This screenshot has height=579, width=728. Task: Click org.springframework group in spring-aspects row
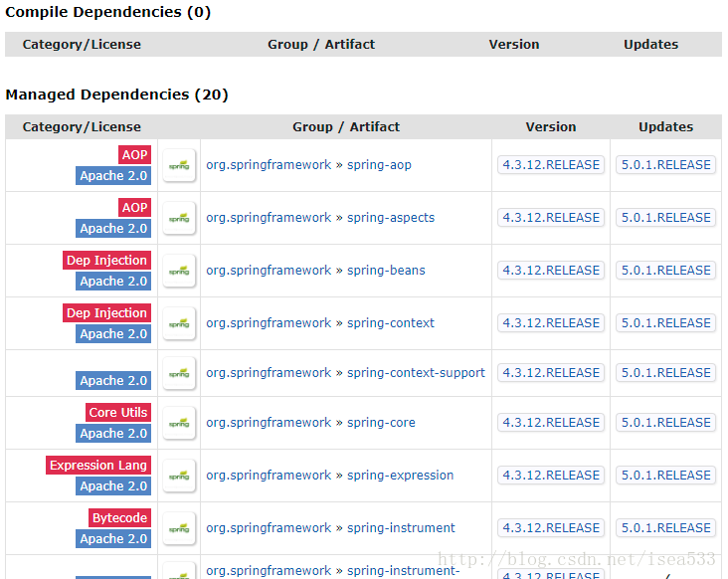coord(269,217)
